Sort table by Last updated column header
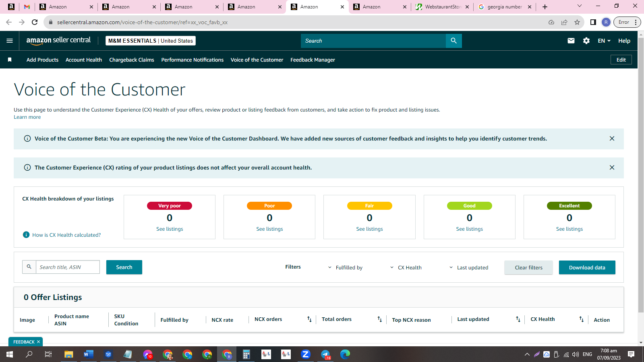Screen dimensions: 644x362 (518, 319)
